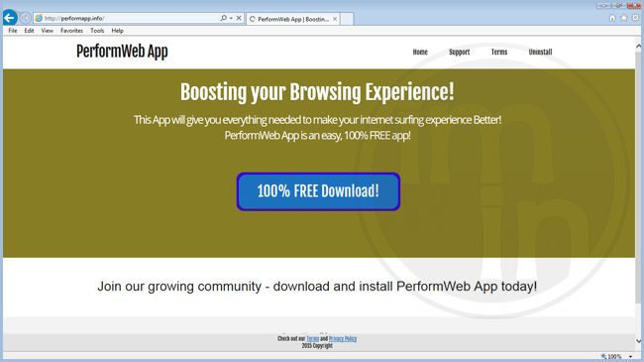The width and height of the screenshot is (644, 362).
Task: Open the Edit menu
Action: [x=29, y=31]
